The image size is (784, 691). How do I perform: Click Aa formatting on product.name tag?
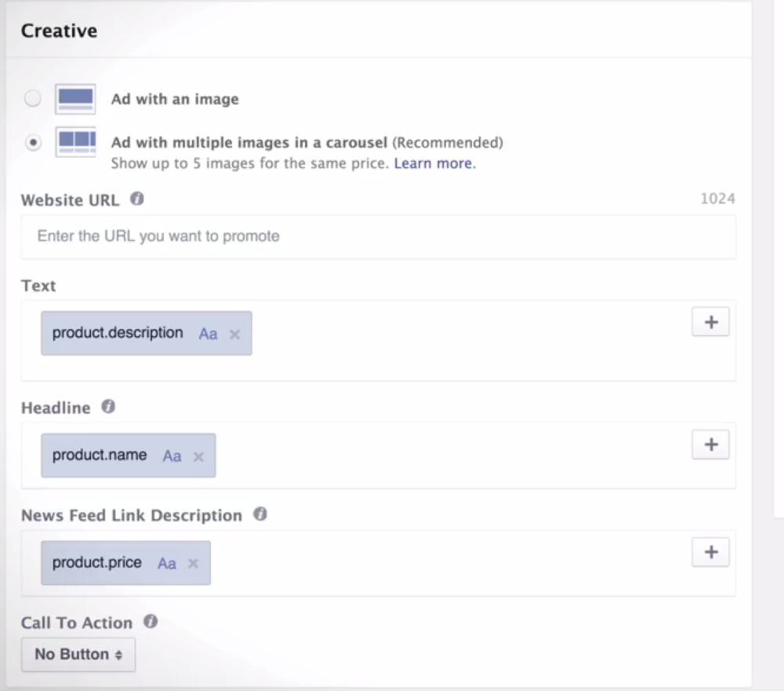point(172,456)
